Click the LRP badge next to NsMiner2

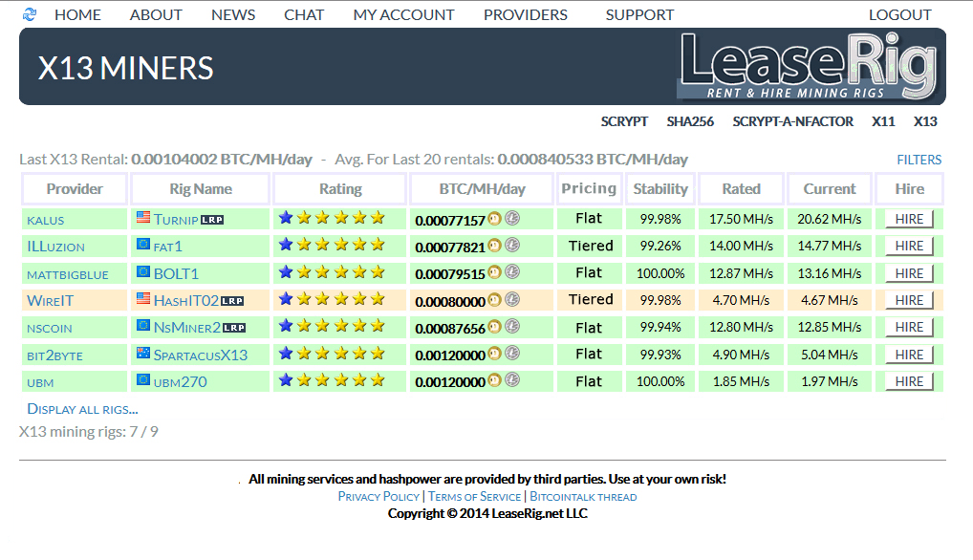[x=234, y=328]
